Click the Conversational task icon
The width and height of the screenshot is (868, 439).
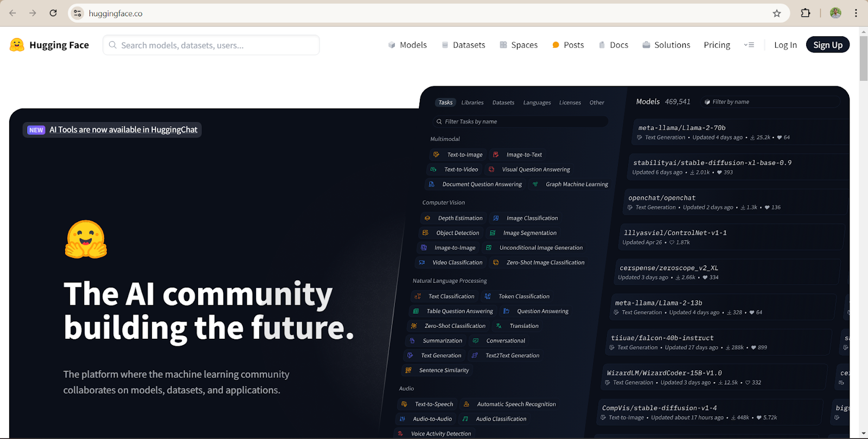tap(475, 340)
